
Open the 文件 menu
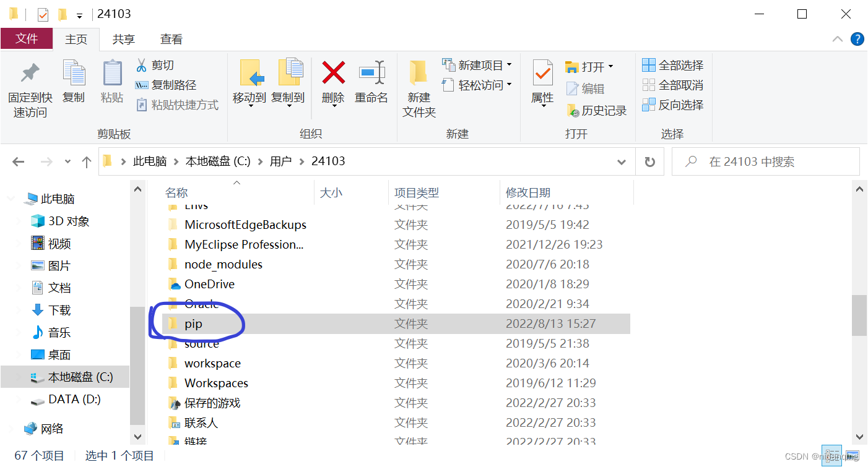(x=27, y=39)
